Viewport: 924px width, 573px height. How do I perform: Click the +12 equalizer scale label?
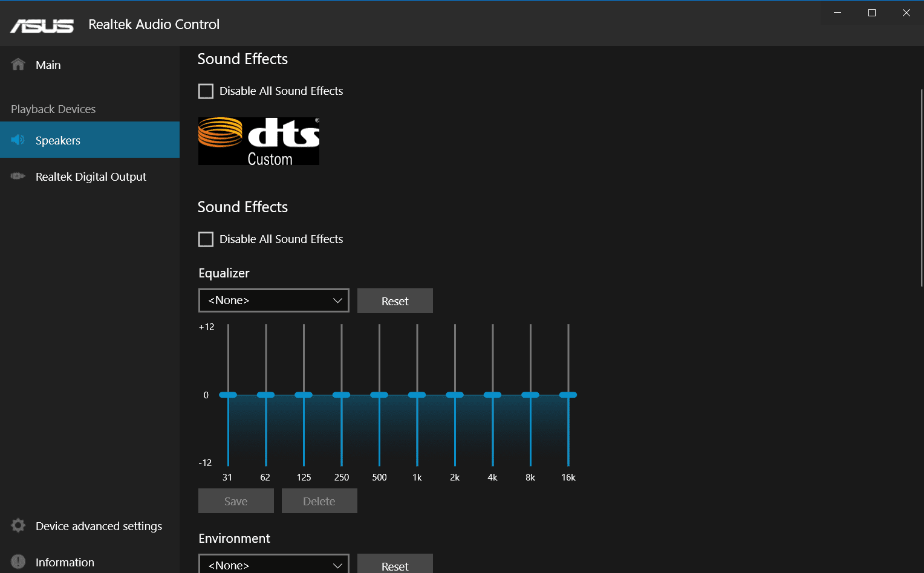click(206, 327)
